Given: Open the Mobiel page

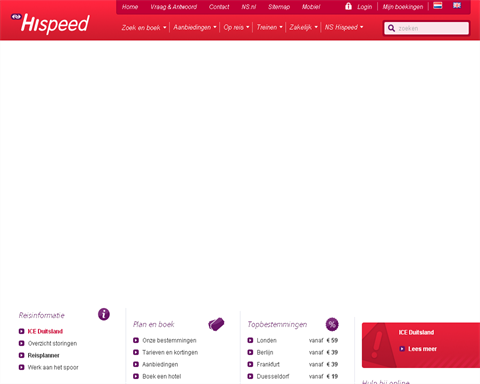Looking at the screenshot, I should click(311, 7).
